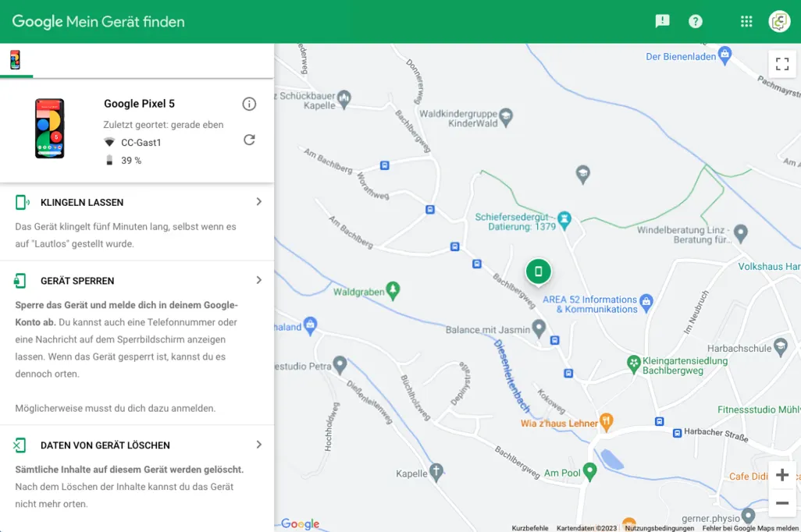Click the Fitnessstudio Mühl map label

(759, 410)
